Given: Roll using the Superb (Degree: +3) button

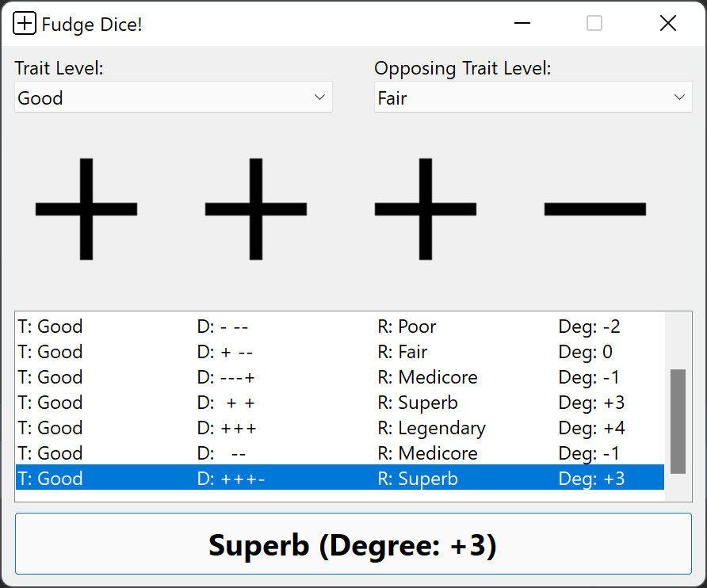Looking at the screenshot, I should 353,544.
